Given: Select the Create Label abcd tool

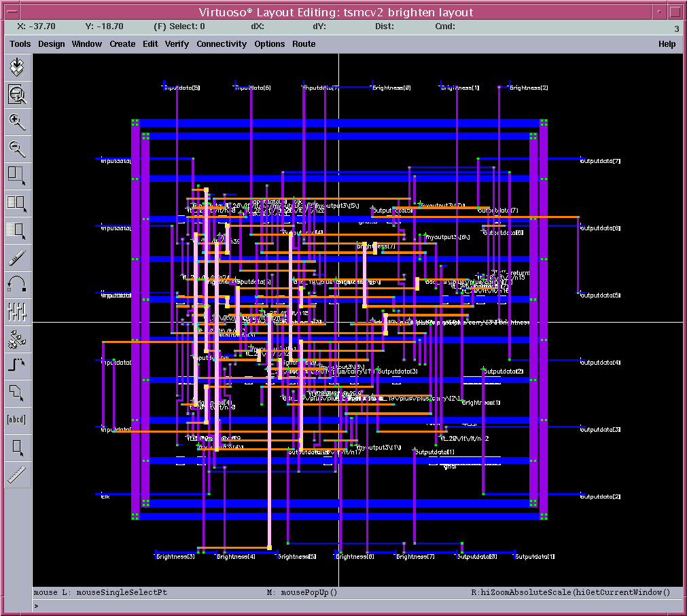Looking at the screenshot, I should tap(16, 420).
